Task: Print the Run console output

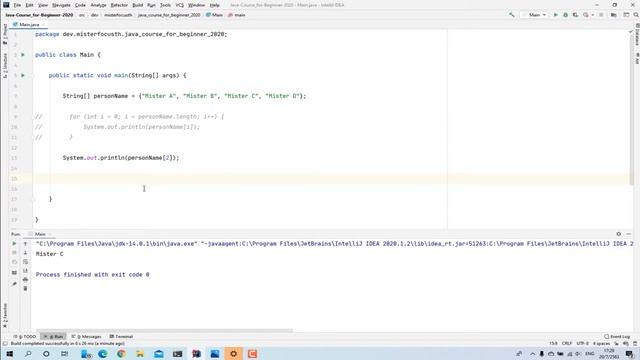Action: 25,280
